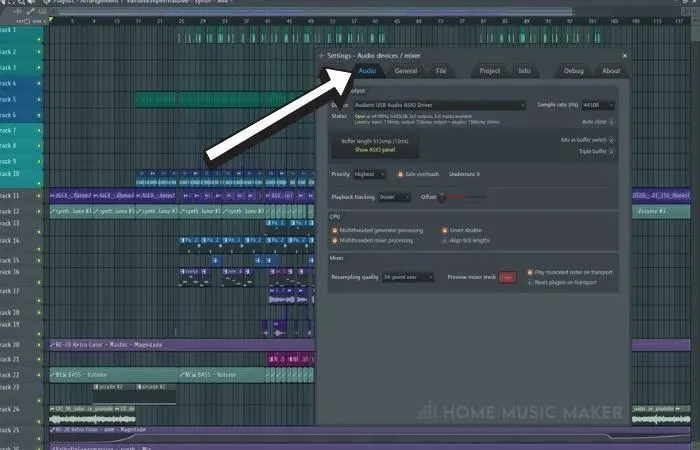Open the audio Device driver dropdown
Viewport: 700px width, 450px height.
coord(439,105)
